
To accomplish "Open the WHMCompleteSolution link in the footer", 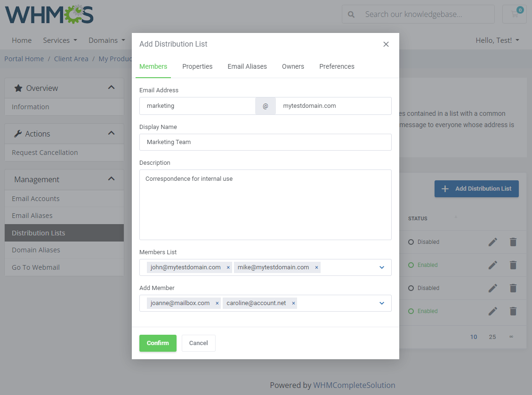I will [354, 385].
